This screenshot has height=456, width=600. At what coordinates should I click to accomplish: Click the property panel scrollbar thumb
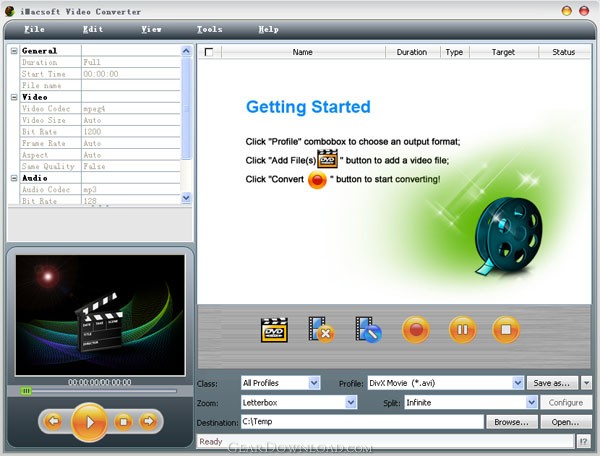click(186, 108)
